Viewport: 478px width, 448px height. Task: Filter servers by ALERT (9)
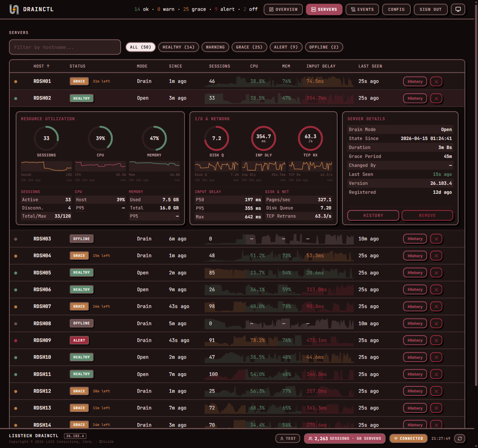286,47
